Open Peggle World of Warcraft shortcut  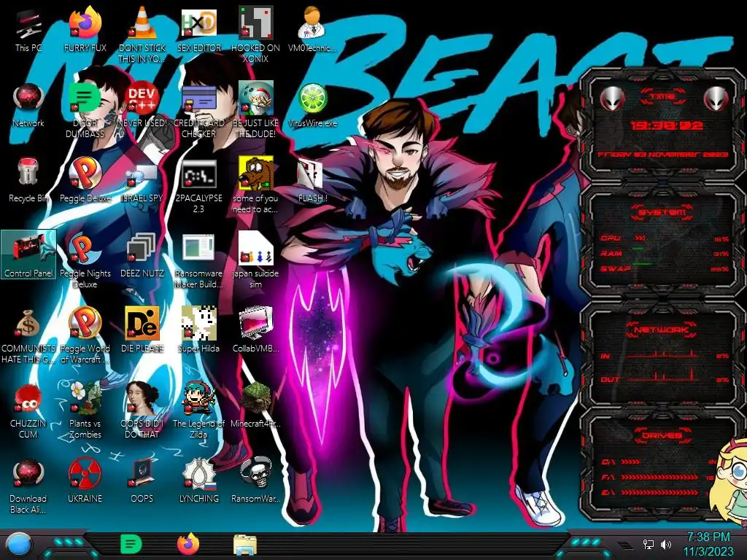(85, 335)
